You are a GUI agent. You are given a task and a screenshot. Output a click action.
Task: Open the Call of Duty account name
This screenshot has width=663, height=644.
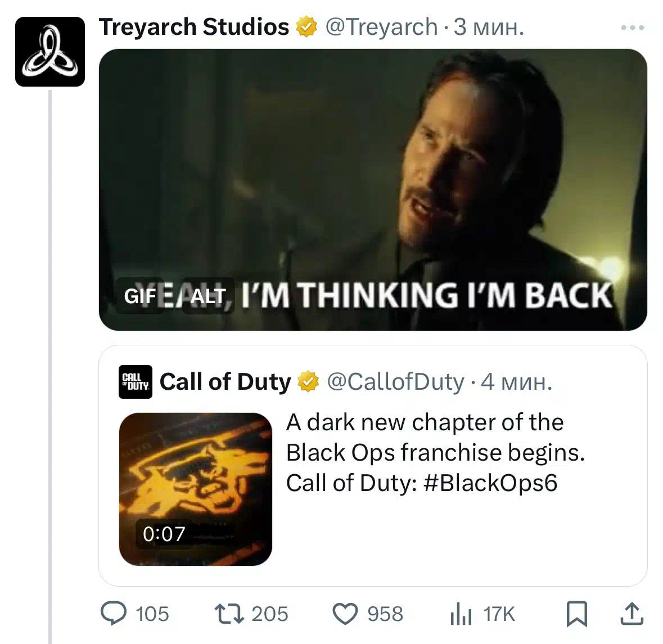[225, 382]
